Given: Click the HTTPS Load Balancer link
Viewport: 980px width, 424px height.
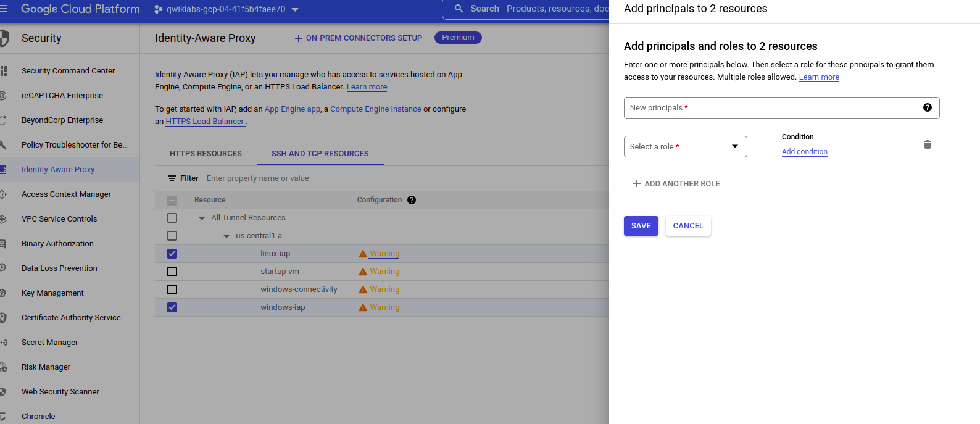Looking at the screenshot, I should (205, 122).
